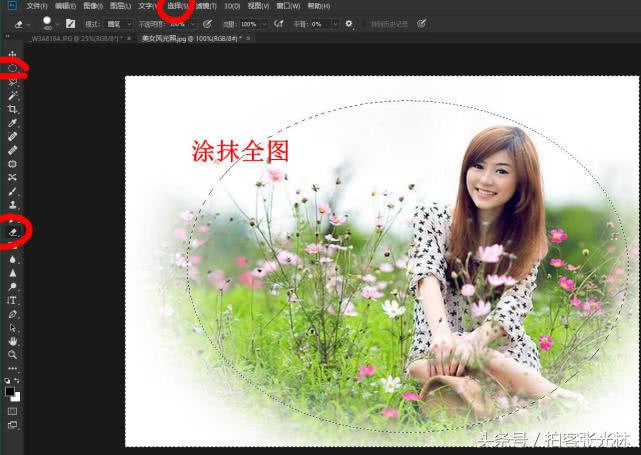
Task: Switch to the 美女风光照.jpg document tab
Action: point(192,38)
